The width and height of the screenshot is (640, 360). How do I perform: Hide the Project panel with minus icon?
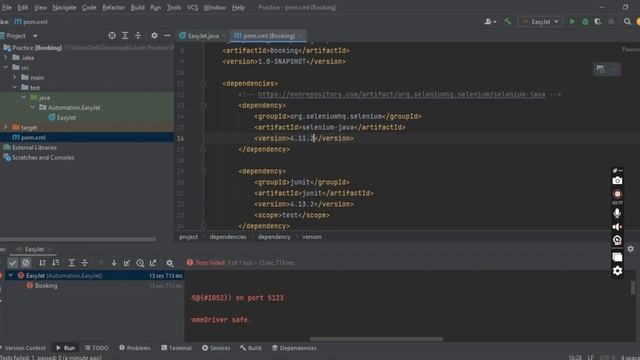coord(167,36)
